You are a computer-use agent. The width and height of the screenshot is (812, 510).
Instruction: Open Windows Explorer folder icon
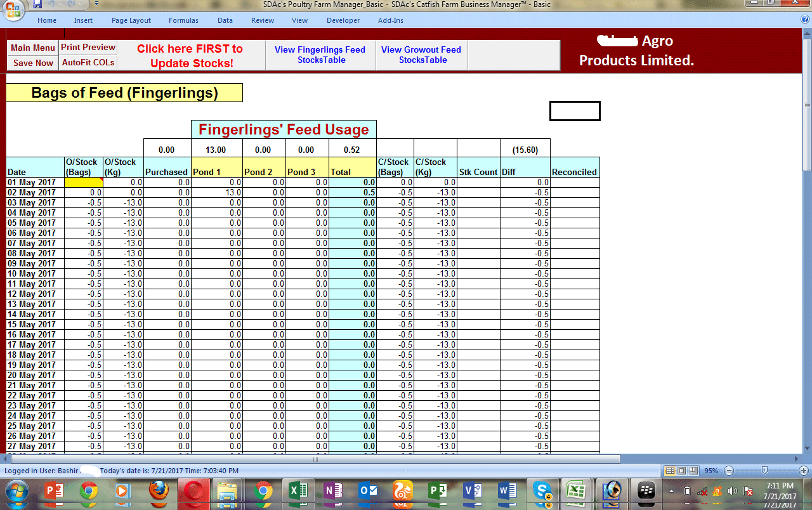click(228, 492)
